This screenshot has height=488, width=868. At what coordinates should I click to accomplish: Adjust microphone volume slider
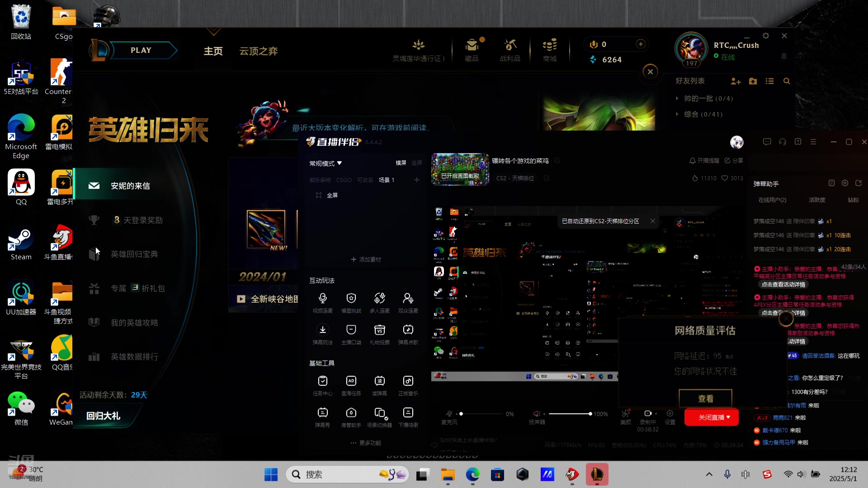point(481,413)
